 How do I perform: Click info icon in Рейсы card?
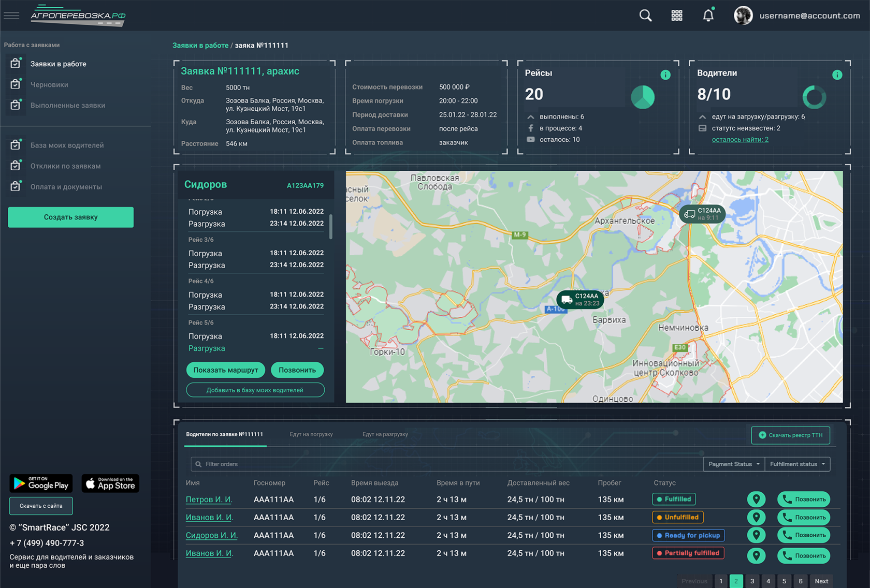click(665, 75)
